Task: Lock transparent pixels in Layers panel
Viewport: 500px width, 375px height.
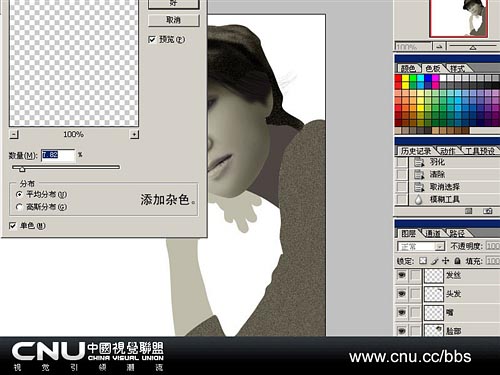Action: (x=423, y=261)
